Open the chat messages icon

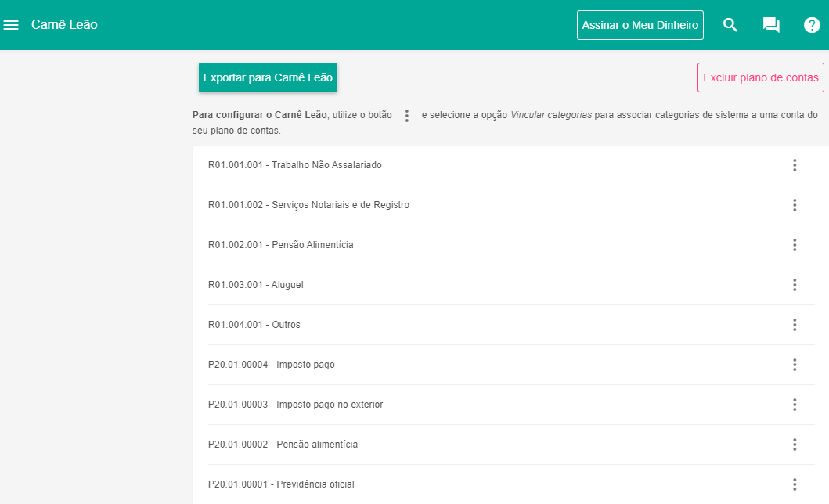click(x=771, y=25)
